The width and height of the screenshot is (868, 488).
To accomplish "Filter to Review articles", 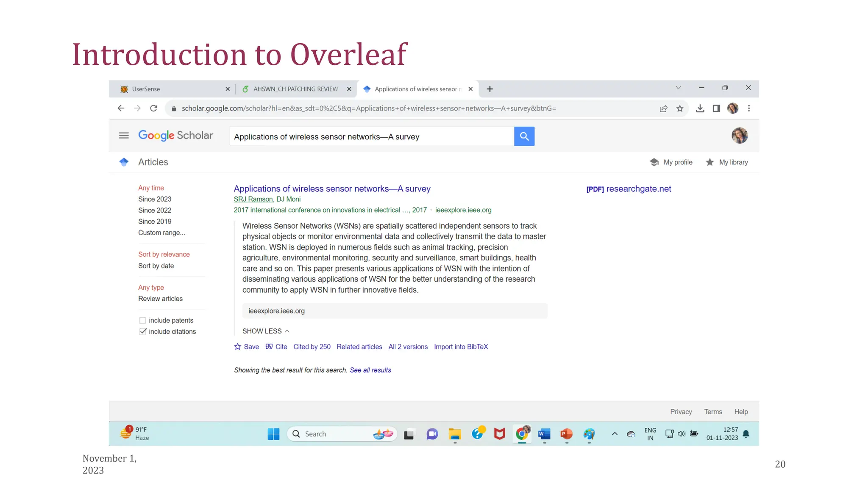I will click(x=160, y=299).
